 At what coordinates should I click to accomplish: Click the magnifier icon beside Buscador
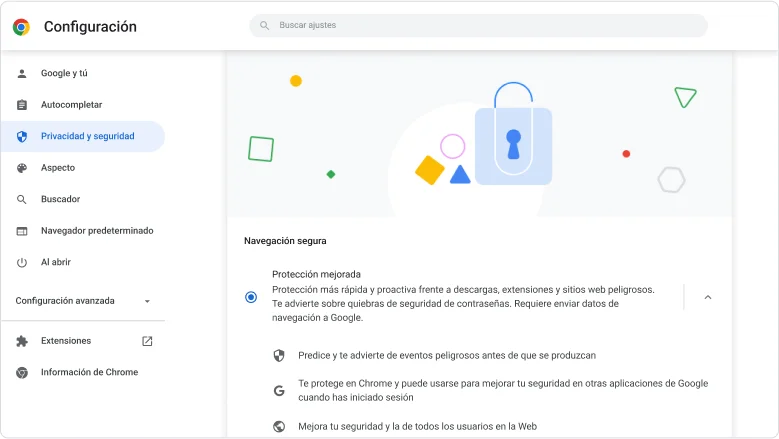(22, 200)
